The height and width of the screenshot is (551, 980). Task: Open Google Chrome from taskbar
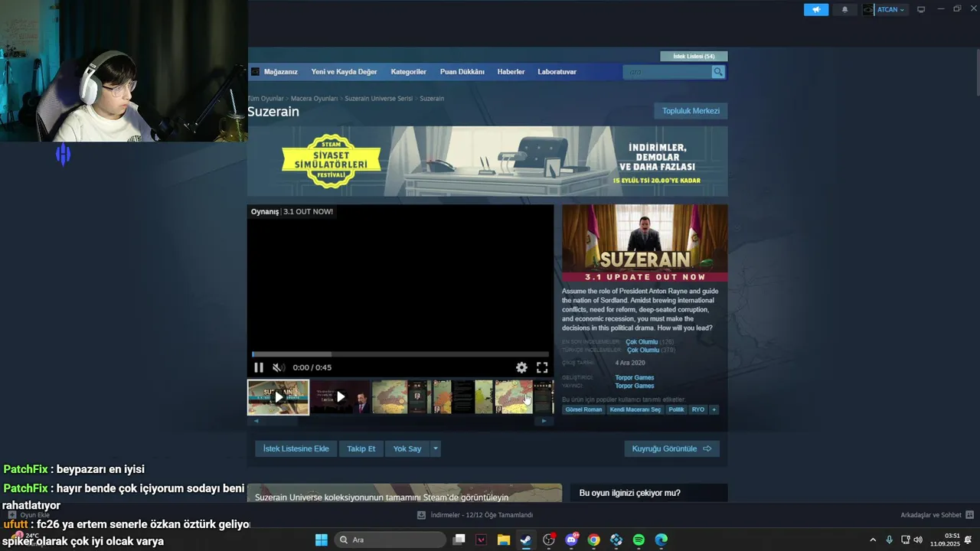point(593,540)
